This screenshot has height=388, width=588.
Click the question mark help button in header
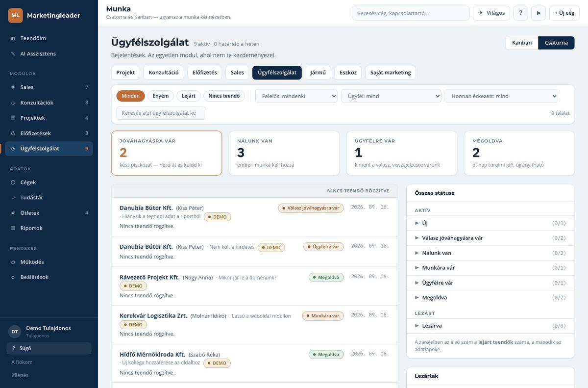click(520, 13)
